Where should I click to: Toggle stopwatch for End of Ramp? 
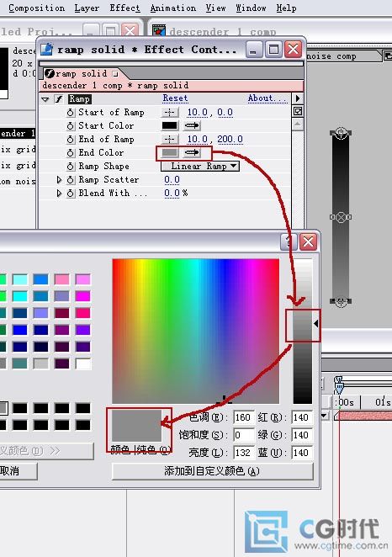[71, 140]
